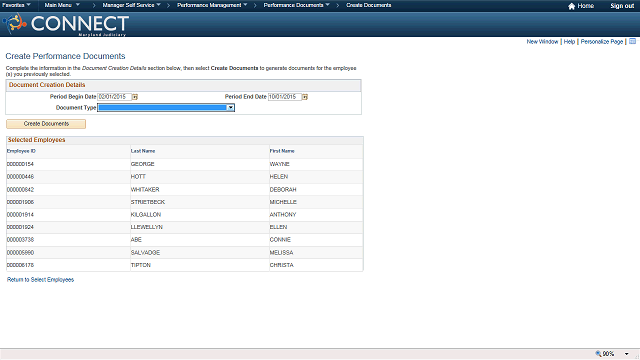The image size is (640, 360).
Task: Select employee ID 000000642
Action: pyautogui.click(x=20, y=190)
